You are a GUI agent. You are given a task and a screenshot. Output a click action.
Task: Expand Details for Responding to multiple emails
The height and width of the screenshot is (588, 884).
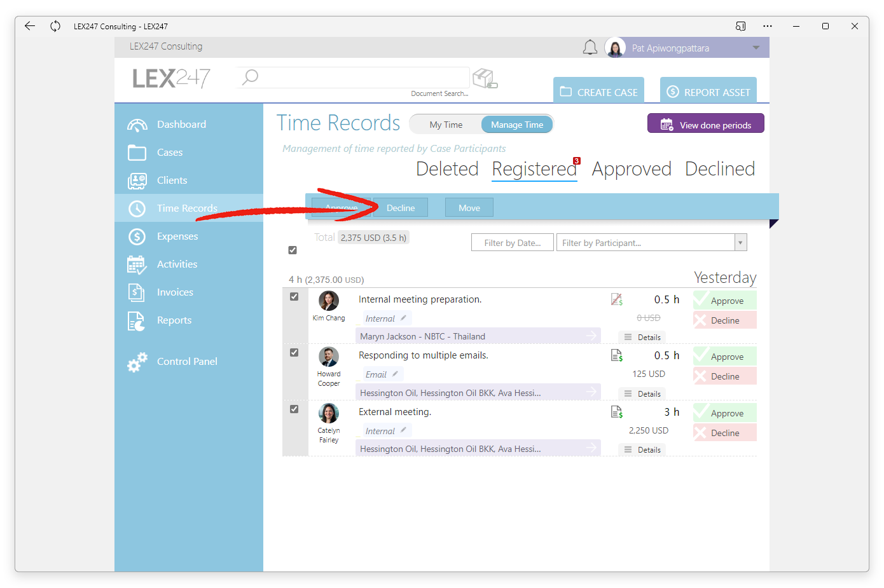pyautogui.click(x=642, y=393)
